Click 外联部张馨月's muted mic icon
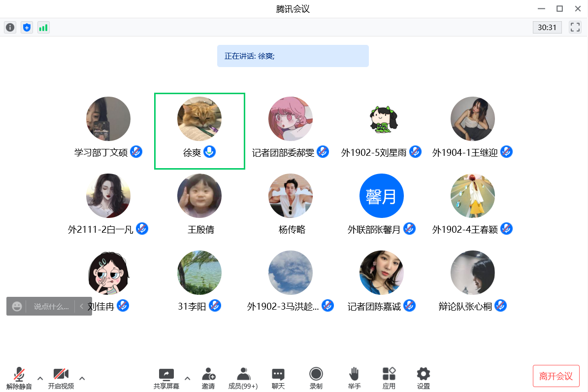This screenshot has width=588, height=392. coord(409,229)
